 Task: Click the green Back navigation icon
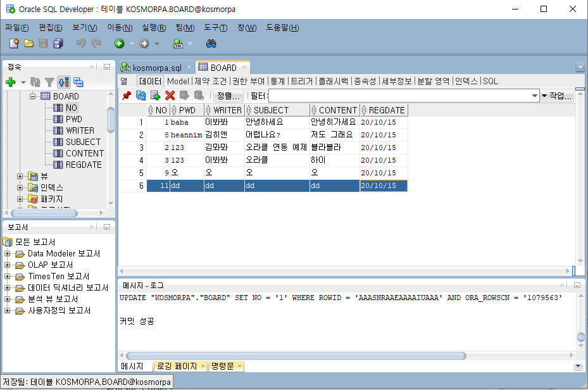point(119,44)
